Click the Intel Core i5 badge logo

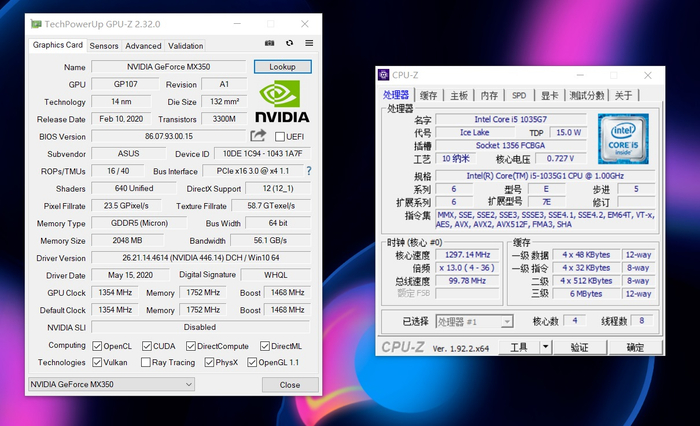pyautogui.click(x=623, y=138)
